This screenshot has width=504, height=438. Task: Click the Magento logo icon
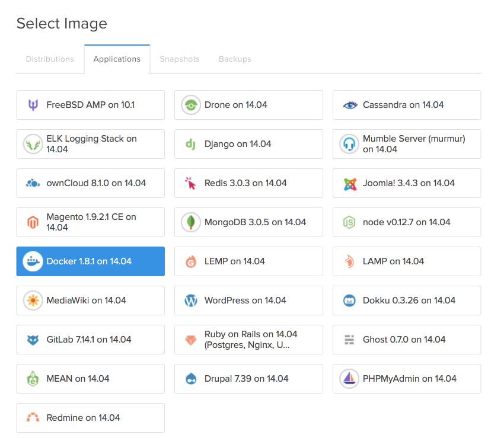tap(33, 222)
